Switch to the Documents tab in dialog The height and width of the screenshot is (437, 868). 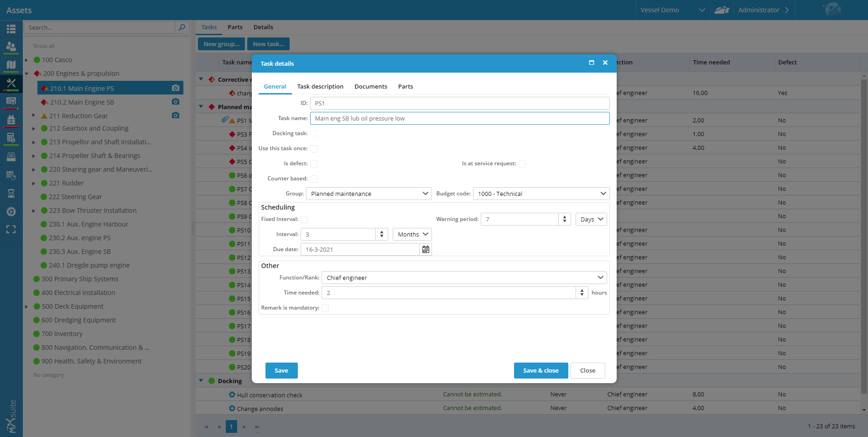click(x=371, y=86)
